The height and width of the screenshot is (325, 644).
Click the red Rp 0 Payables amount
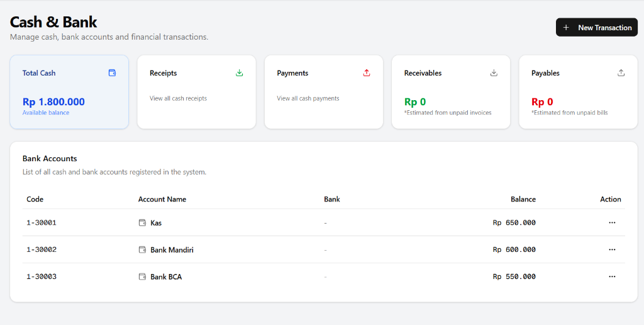click(x=543, y=101)
